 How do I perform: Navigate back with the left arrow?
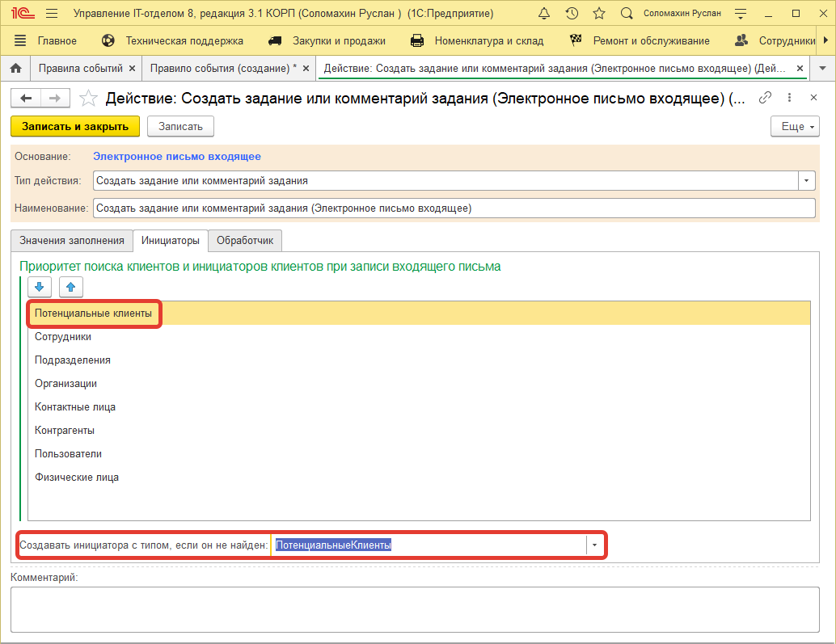(25, 98)
